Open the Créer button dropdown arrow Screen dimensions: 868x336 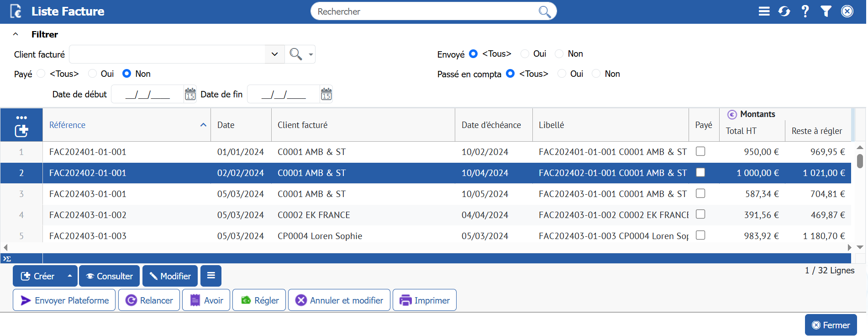pos(69,276)
